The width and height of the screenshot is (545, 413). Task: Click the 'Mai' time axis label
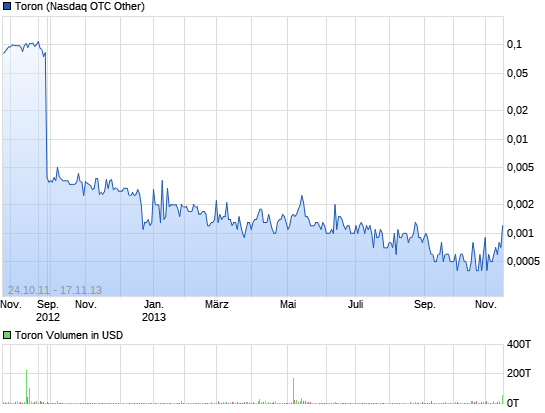click(288, 305)
